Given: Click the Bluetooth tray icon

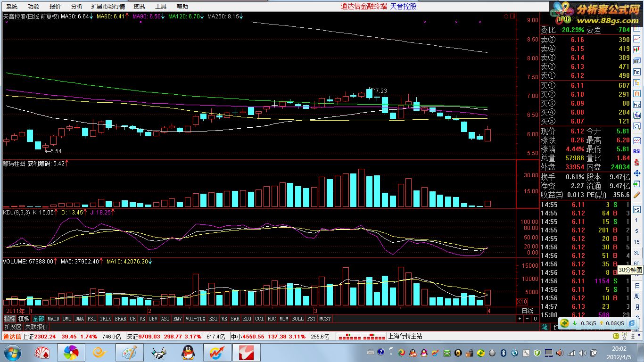Looking at the screenshot, I should [x=504, y=353].
